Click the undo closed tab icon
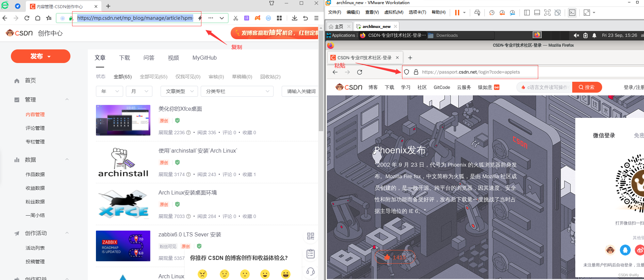The width and height of the screenshot is (644, 280). (x=306, y=18)
